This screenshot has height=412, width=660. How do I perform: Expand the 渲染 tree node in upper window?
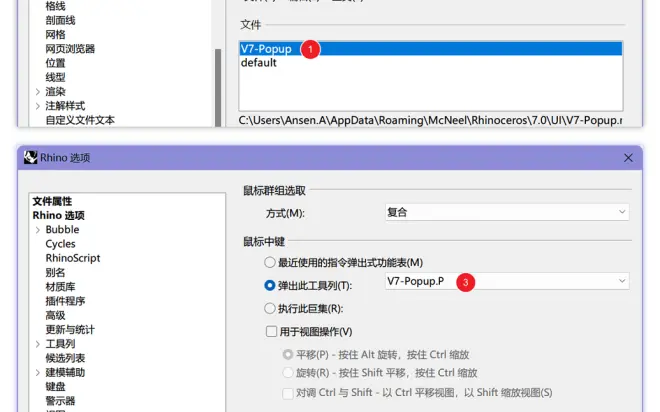[x=38, y=92]
